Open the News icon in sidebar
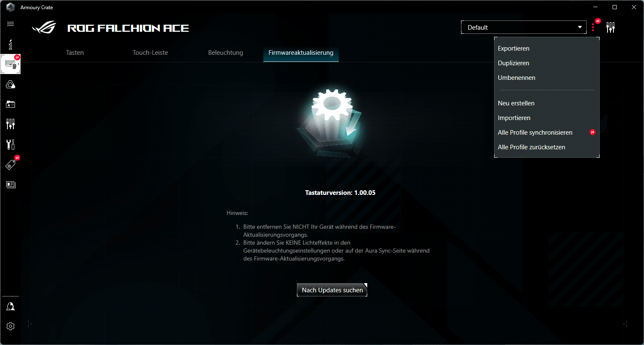 (10, 184)
